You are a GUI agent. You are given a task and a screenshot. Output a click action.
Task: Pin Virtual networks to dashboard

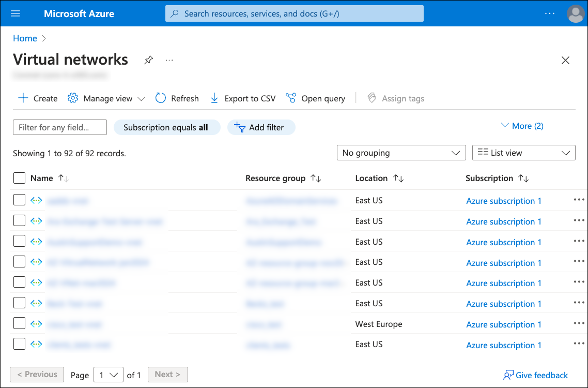tap(148, 60)
